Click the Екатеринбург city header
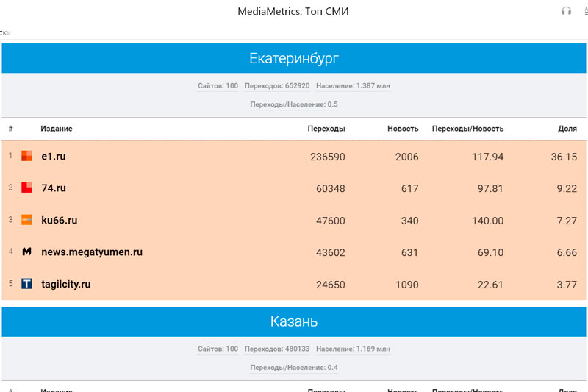The image size is (588, 392). pos(294,58)
